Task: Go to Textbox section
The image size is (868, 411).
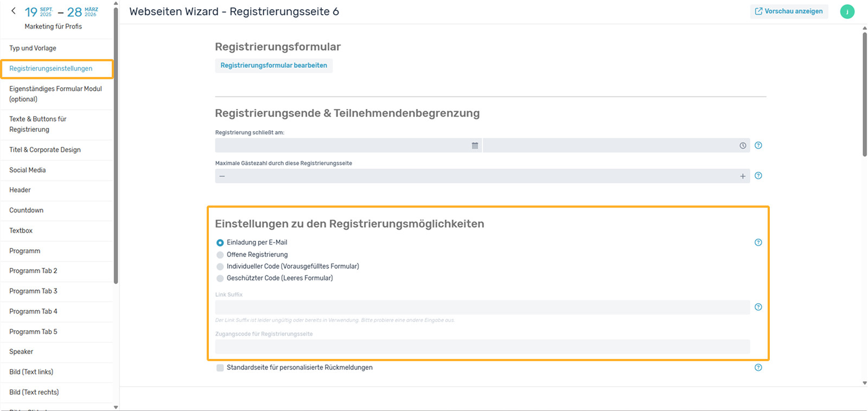Action: [57, 231]
